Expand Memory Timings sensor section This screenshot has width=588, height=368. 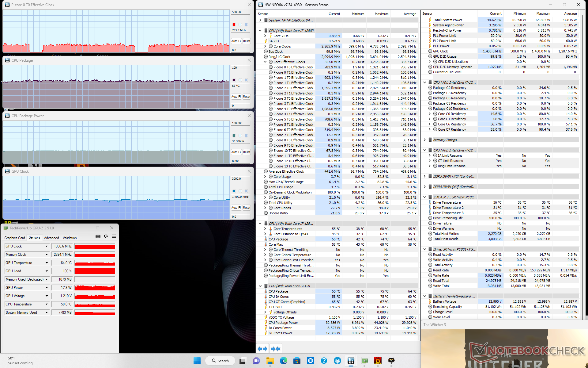click(425, 140)
